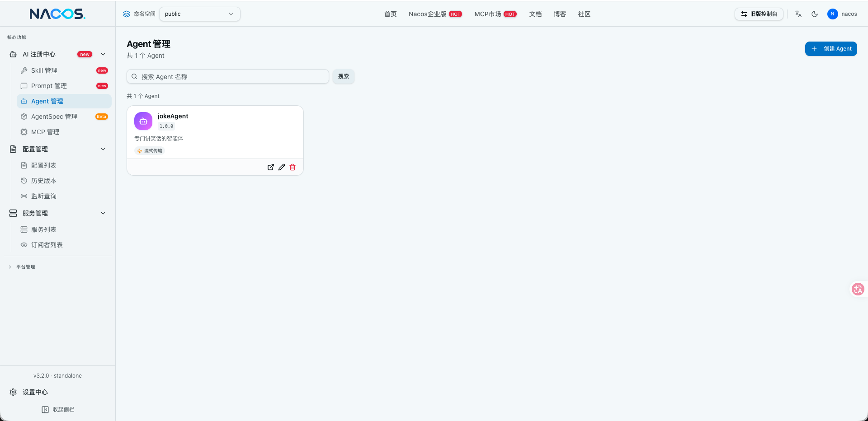868x421 pixels.
Task: Open 设置中心 at sidebar bottom
Action: coord(35,392)
